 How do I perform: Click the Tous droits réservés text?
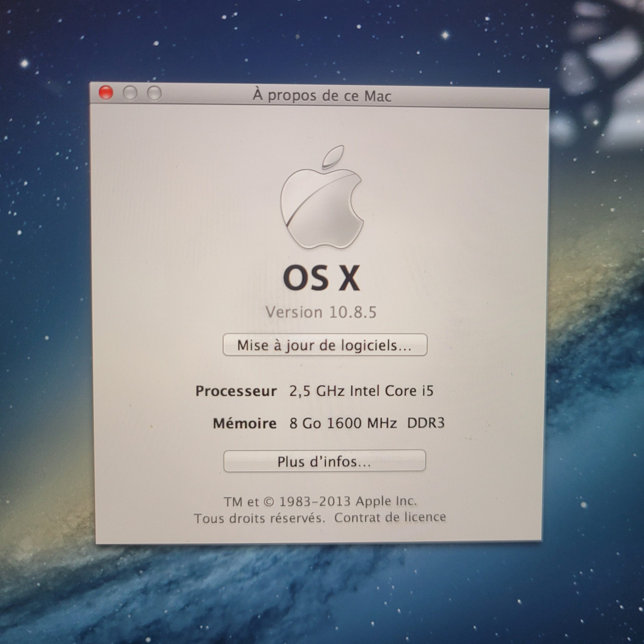259,518
